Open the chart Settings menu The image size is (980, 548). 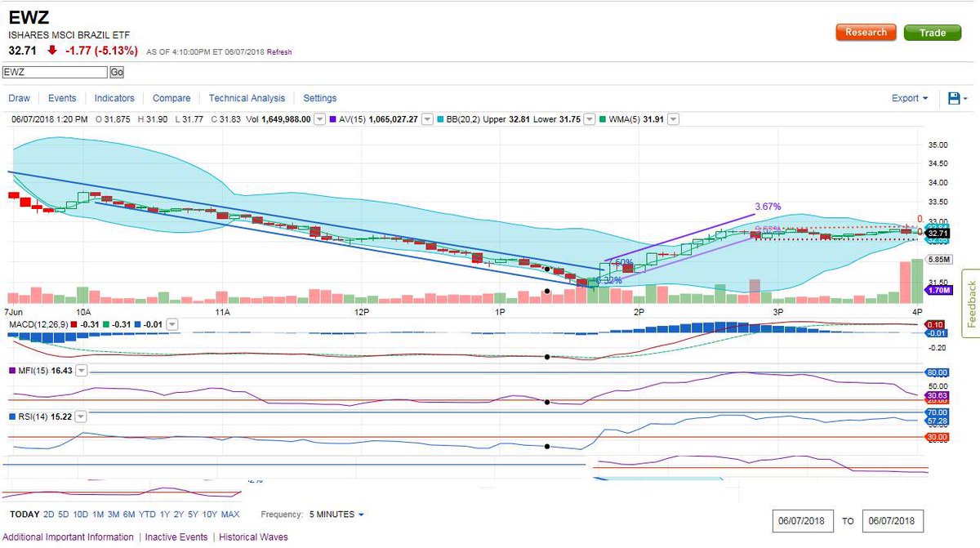pos(320,98)
